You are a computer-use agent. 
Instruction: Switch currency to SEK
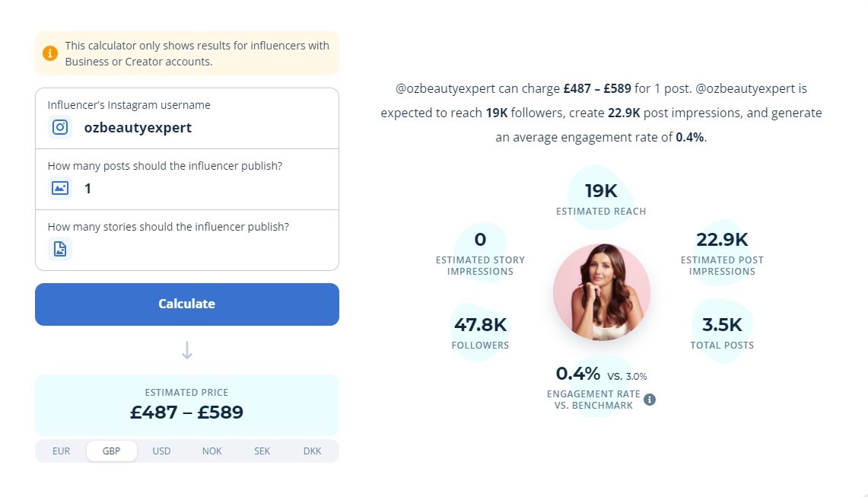(262, 451)
